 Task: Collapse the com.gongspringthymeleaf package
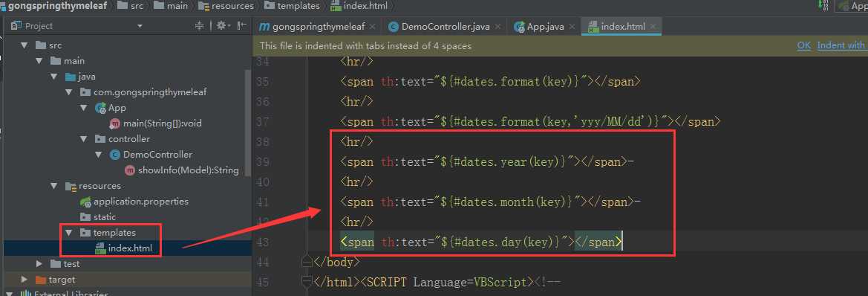68,92
